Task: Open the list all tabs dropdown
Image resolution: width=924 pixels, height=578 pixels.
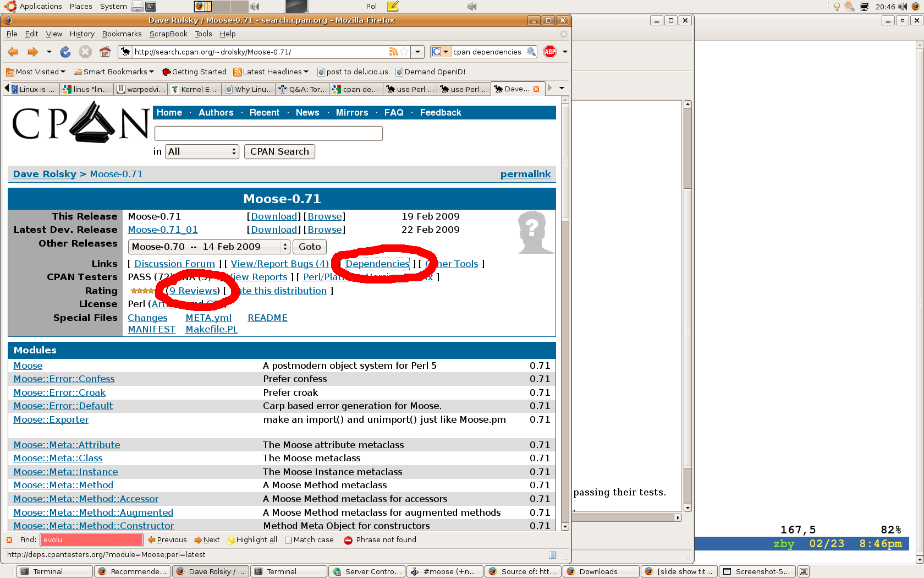Action: (562, 88)
